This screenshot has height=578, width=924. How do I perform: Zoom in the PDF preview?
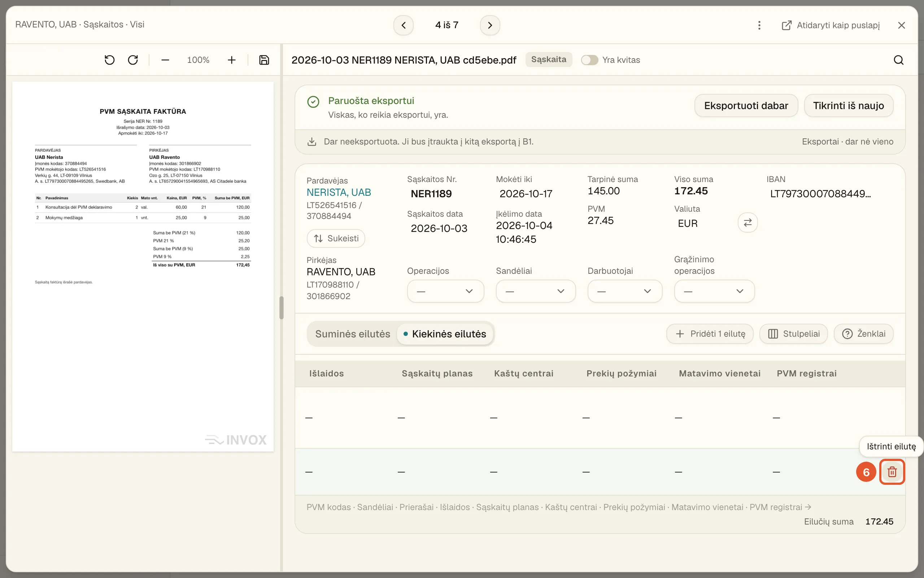(x=231, y=60)
